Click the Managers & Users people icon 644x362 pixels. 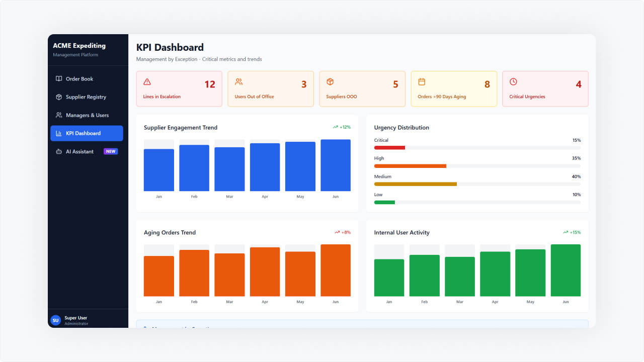click(59, 115)
